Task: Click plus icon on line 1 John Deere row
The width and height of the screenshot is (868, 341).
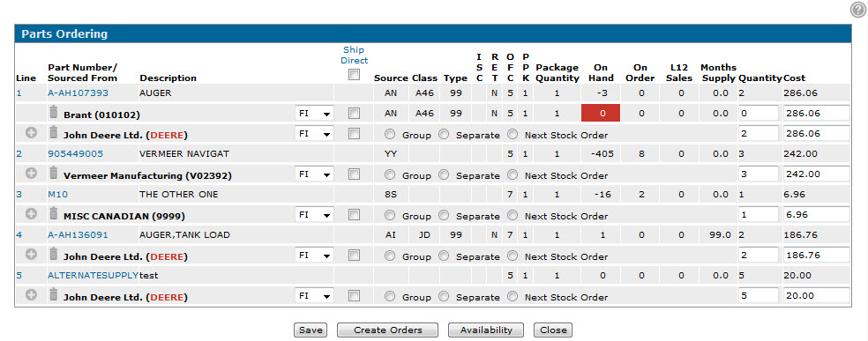Action: [x=32, y=133]
